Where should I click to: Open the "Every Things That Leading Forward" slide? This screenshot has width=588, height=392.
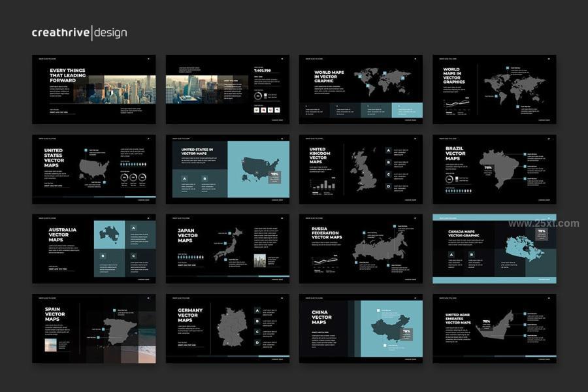pos(93,90)
